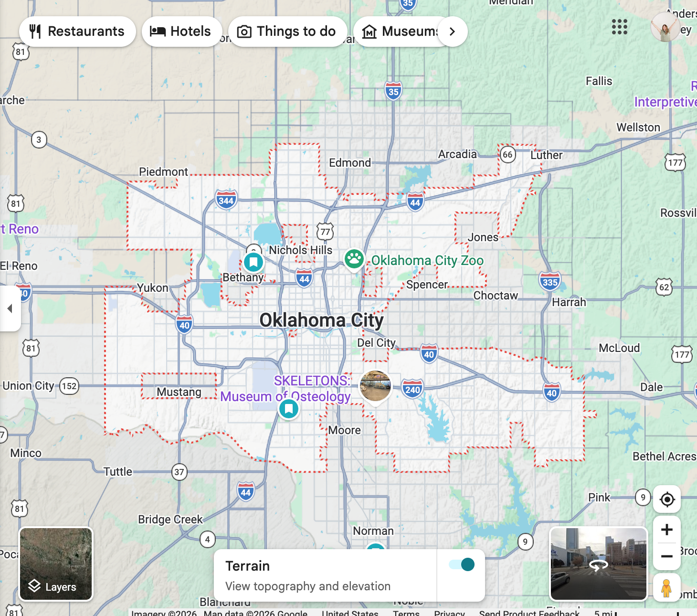Image resolution: width=697 pixels, height=616 pixels.
Task: Click the Edmond city label
Action: pos(350,163)
